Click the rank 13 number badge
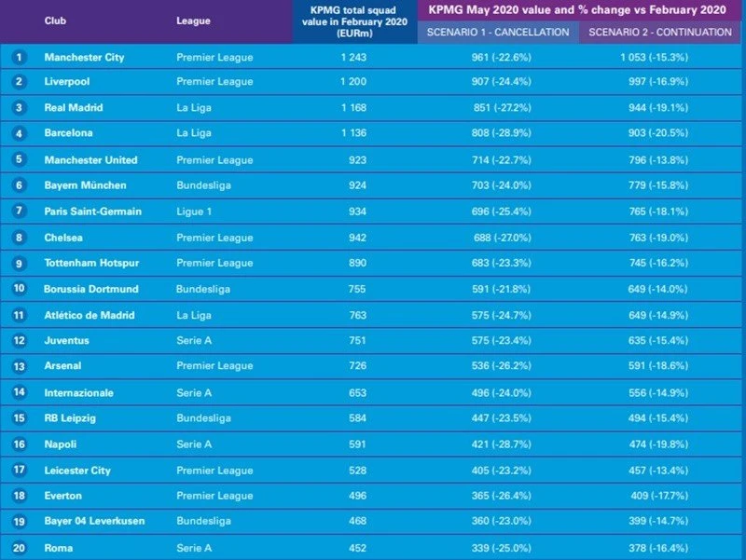 click(18, 366)
